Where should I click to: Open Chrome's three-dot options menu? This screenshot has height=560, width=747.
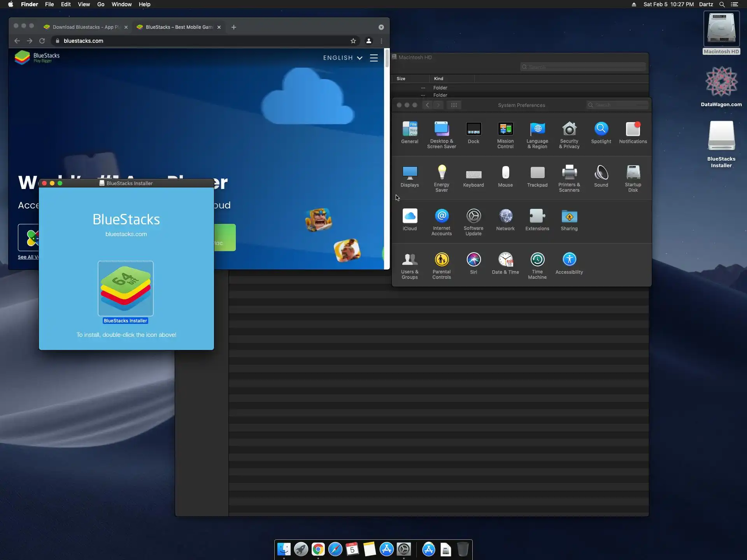tap(381, 41)
